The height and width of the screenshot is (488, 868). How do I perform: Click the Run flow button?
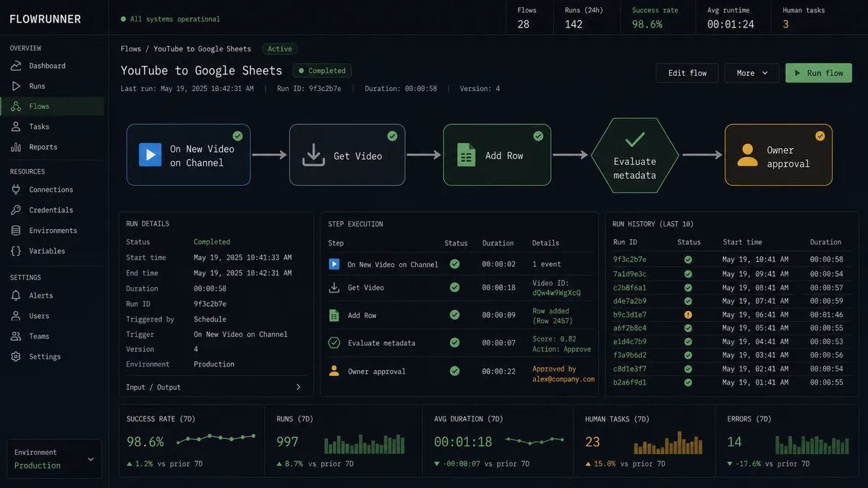point(819,73)
